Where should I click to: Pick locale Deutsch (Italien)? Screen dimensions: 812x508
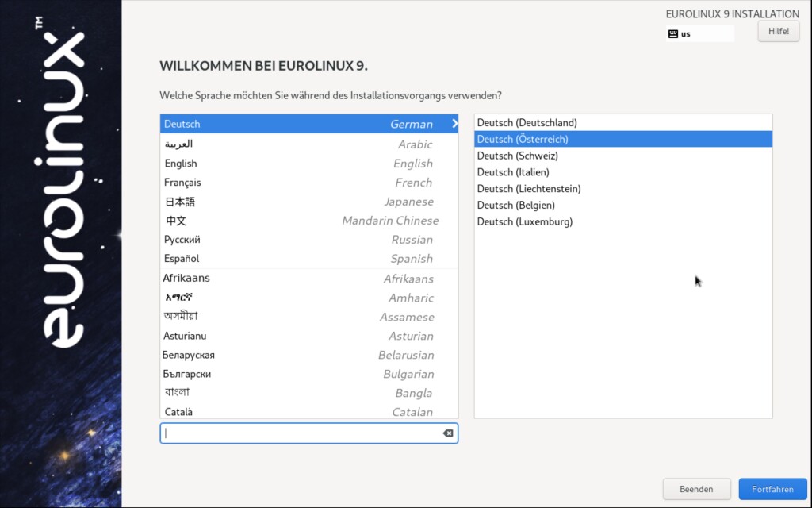pyautogui.click(x=623, y=172)
